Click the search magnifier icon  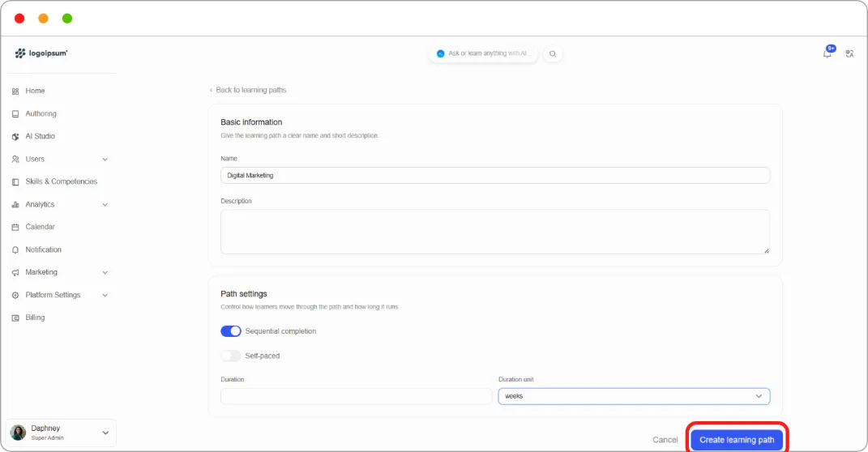coord(553,53)
